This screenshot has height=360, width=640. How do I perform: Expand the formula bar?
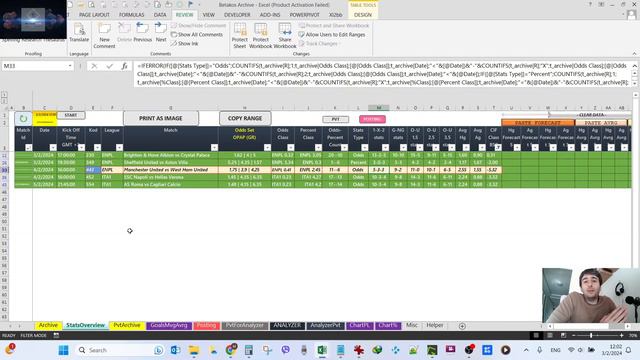[x=634, y=66]
